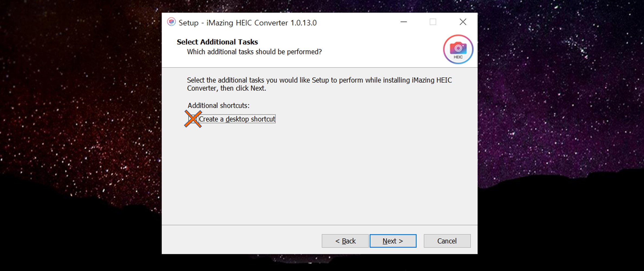
Task: Click the instruction paragraph about additional tasks
Action: [319, 84]
